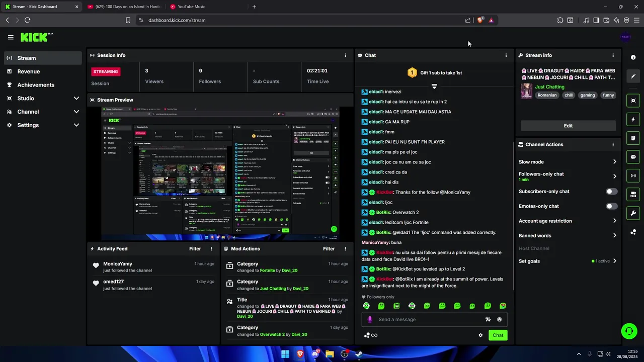Image resolution: width=644 pixels, height=362 pixels.
Task: Click the stream preview thumbnail
Action: point(220,173)
